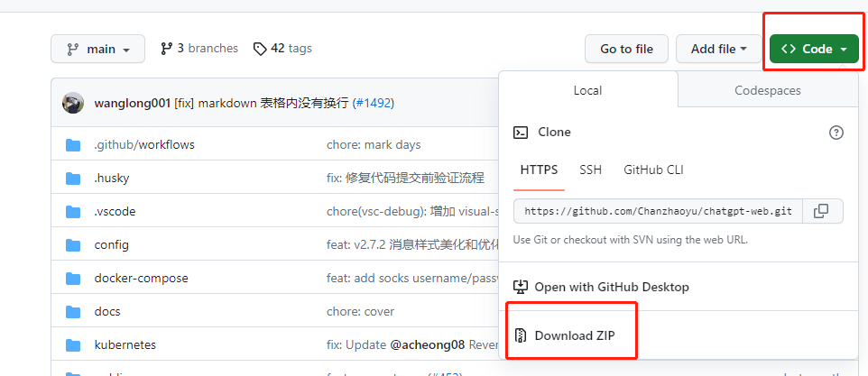868x376 pixels.
Task: Select the GitHub CLI clone tab
Action: pyautogui.click(x=654, y=170)
